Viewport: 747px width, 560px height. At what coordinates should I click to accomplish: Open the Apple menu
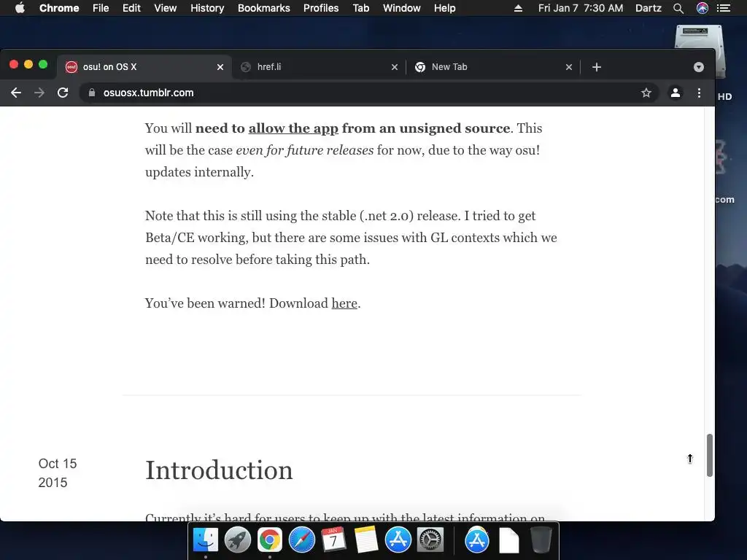coord(20,8)
